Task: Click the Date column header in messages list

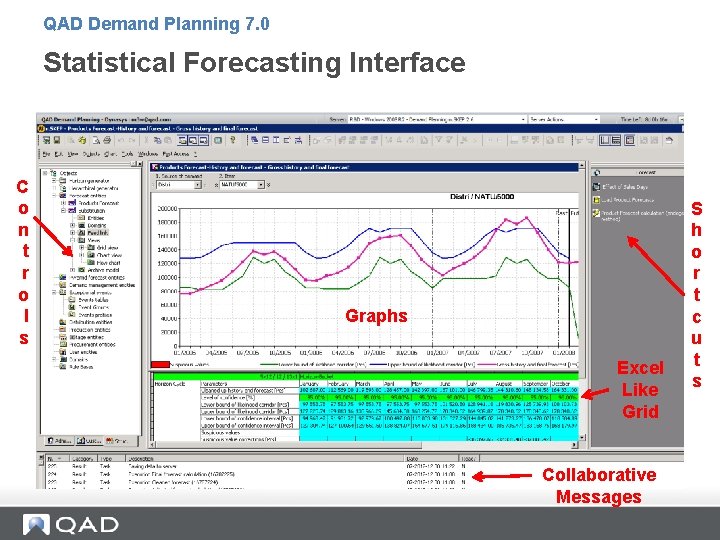Action: [431, 458]
